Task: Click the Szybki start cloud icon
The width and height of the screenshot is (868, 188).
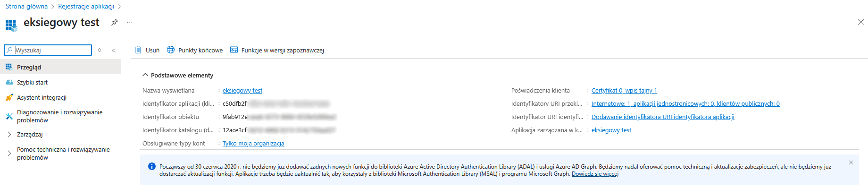Action: (x=9, y=82)
